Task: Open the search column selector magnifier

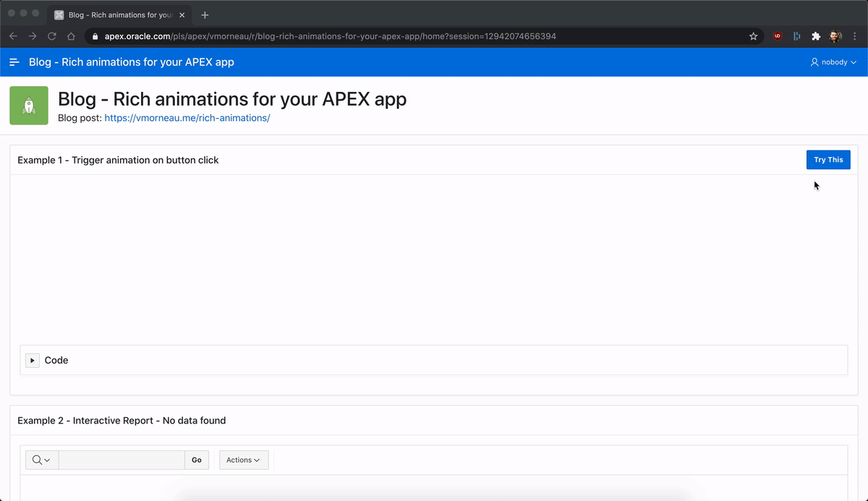Action: 42,460
